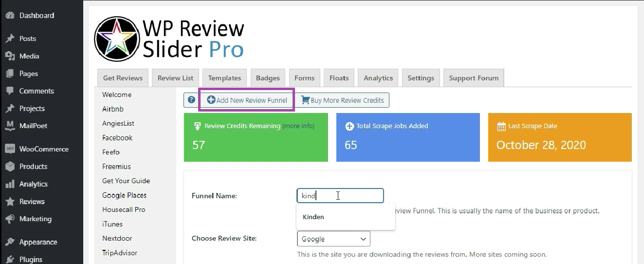Select Get Your Guide review source

pyautogui.click(x=126, y=181)
